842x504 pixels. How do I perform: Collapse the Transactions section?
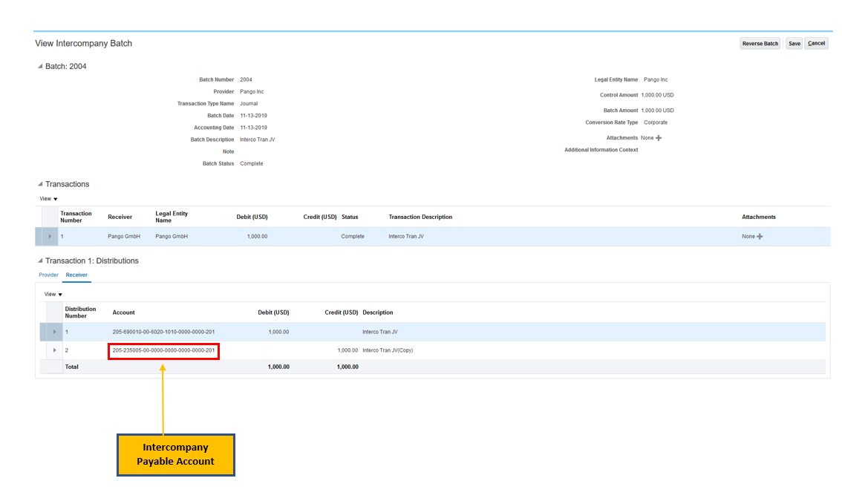(x=40, y=184)
